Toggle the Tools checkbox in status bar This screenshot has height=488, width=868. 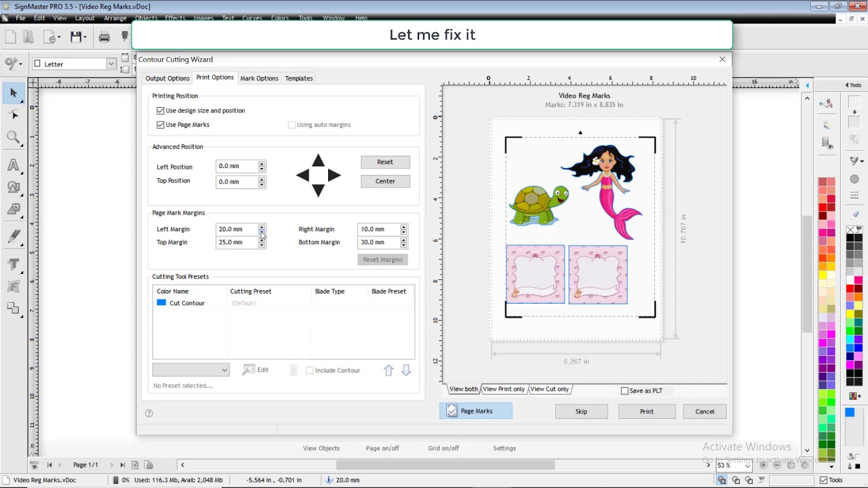[x=823, y=481]
